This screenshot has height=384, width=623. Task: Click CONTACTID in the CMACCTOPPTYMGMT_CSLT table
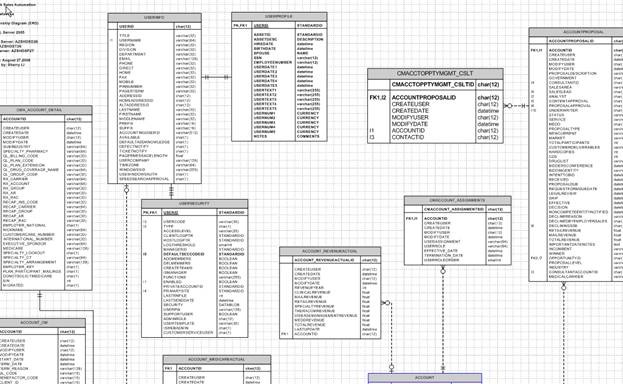408,137
